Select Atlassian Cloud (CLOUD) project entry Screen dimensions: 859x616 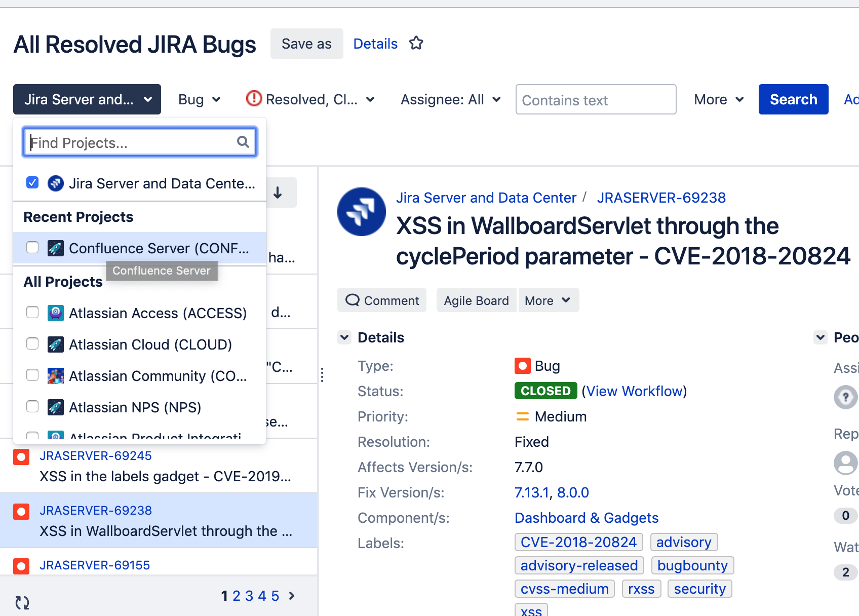pyautogui.click(x=140, y=344)
